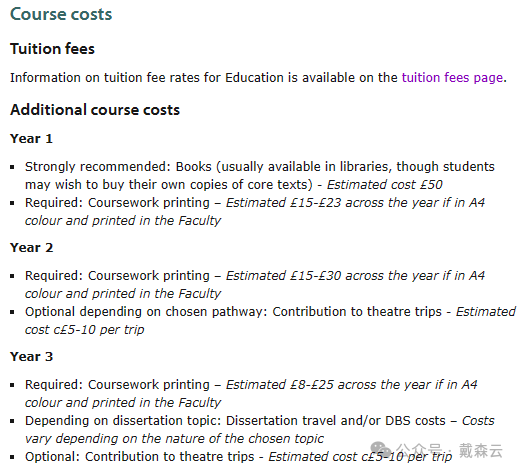Click the WeChat logo watermark icon
The image size is (520, 472).
click(x=380, y=450)
